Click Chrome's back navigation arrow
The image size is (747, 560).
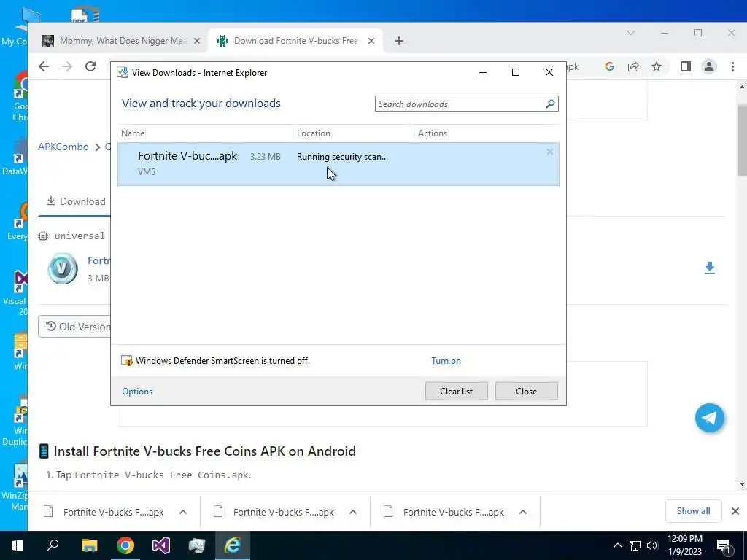44,66
